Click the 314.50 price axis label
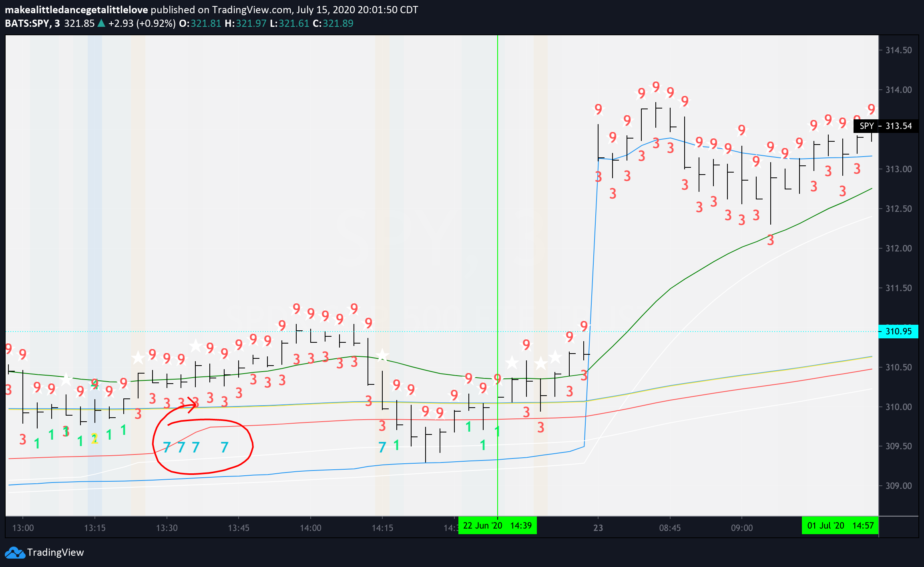Screen dimensions: 924x567 point(898,50)
